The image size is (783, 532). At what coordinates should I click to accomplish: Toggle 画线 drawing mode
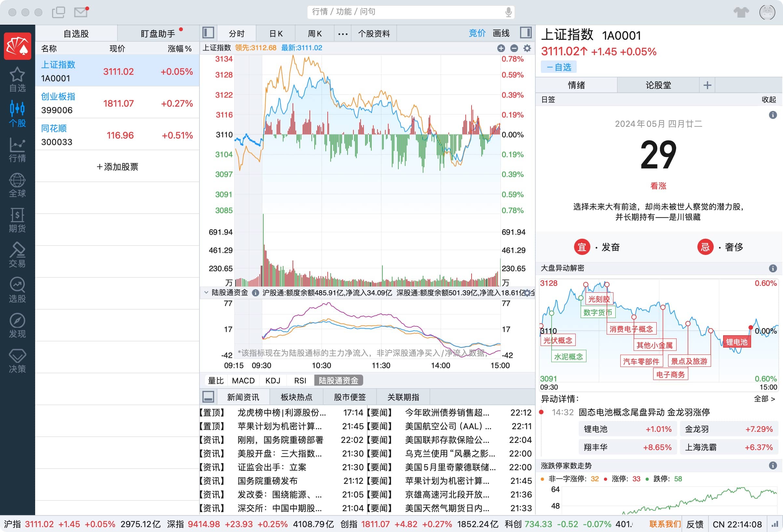point(501,33)
